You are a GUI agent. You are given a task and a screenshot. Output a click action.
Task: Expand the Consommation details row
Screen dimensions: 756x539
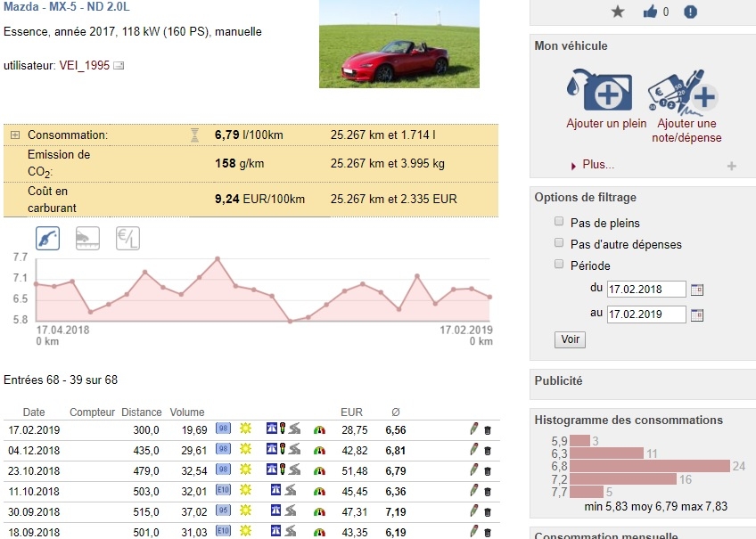(x=15, y=135)
